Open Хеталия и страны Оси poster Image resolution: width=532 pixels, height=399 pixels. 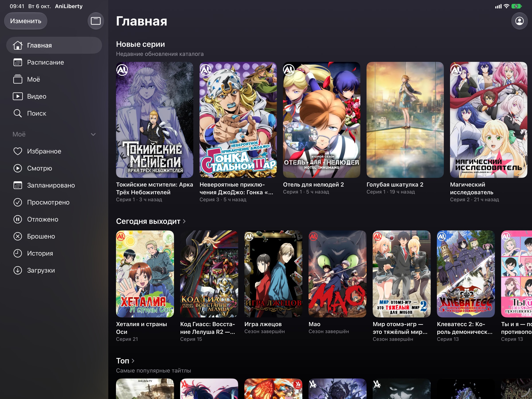click(145, 274)
